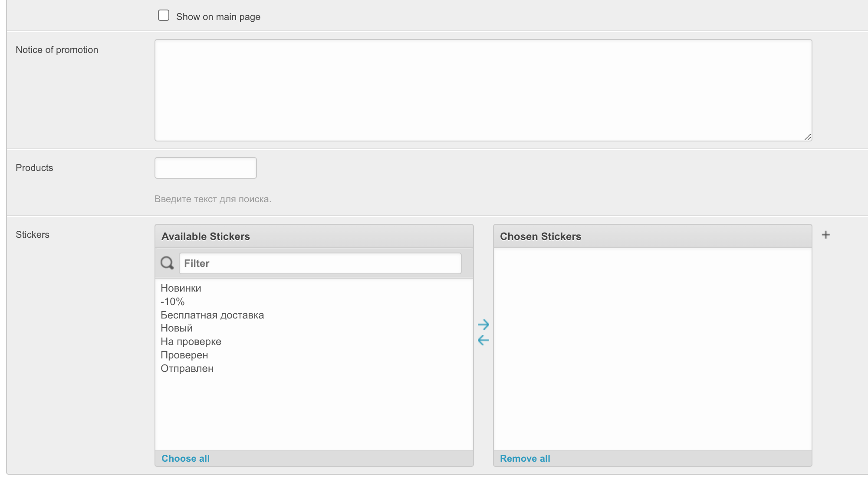Select the Отправлен sticker option
Image resolution: width=868 pixels, height=486 pixels.
pyautogui.click(x=187, y=368)
